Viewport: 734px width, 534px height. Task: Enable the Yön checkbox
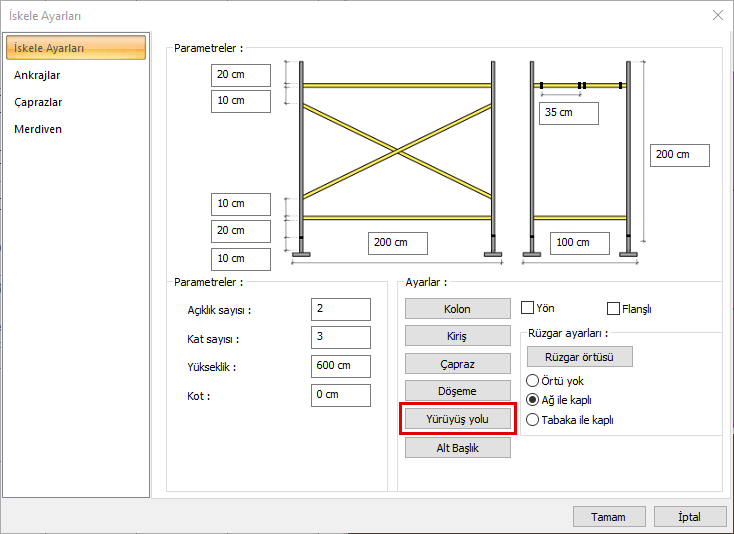click(528, 308)
